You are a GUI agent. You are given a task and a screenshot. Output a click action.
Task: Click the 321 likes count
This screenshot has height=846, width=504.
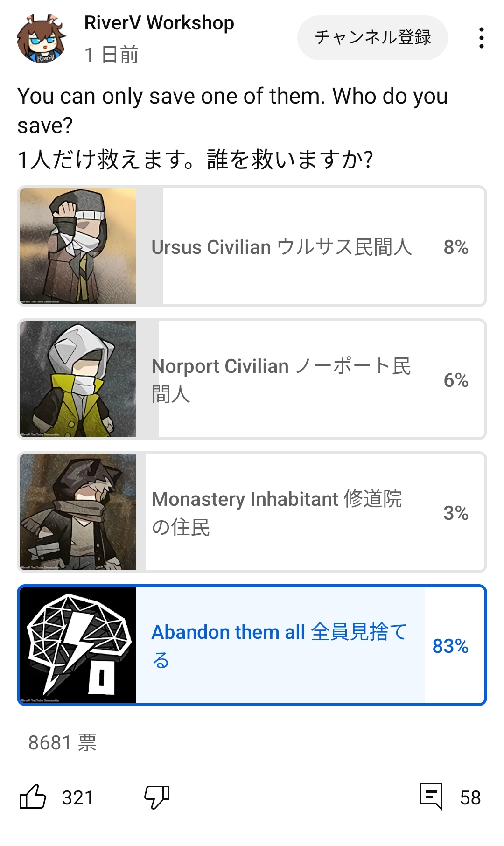click(77, 797)
